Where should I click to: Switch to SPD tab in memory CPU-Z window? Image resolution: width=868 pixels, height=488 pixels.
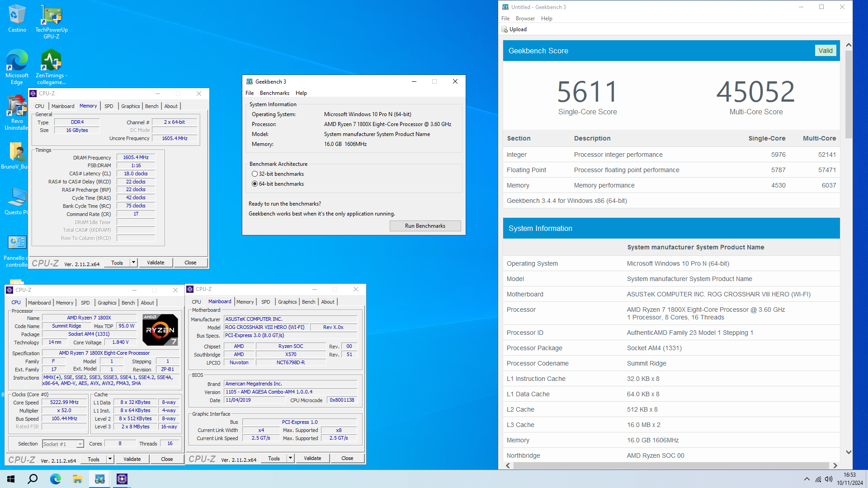pos(109,106)
